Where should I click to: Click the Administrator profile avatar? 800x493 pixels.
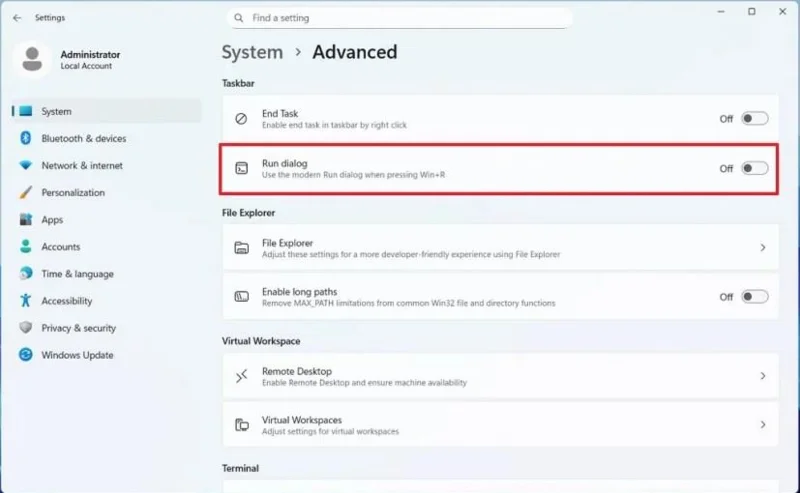(x=32, y=59)
